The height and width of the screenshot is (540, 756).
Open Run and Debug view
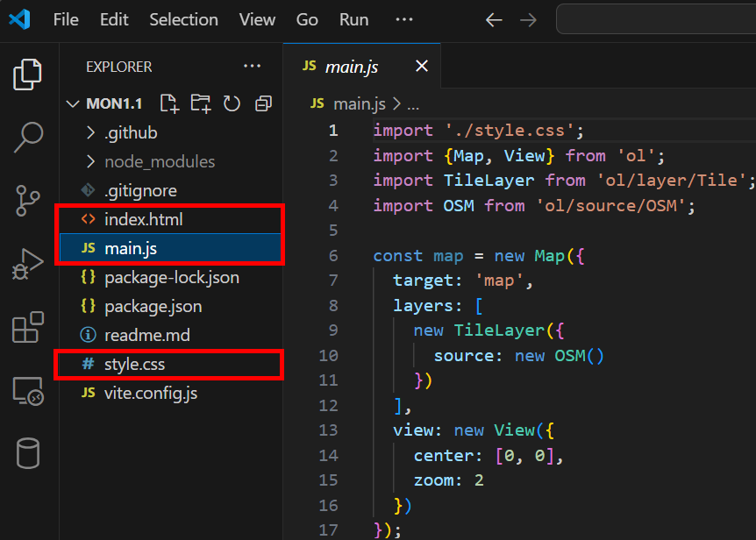(27, 264)
